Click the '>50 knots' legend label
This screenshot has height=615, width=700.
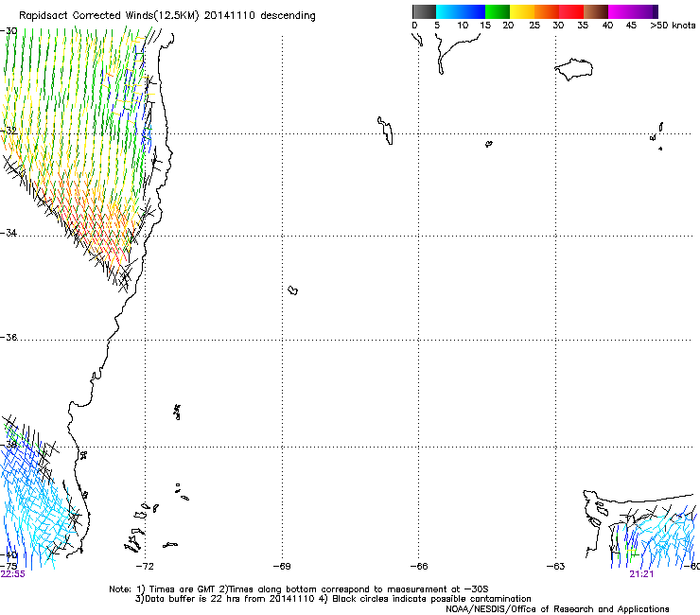pos(673,26)
